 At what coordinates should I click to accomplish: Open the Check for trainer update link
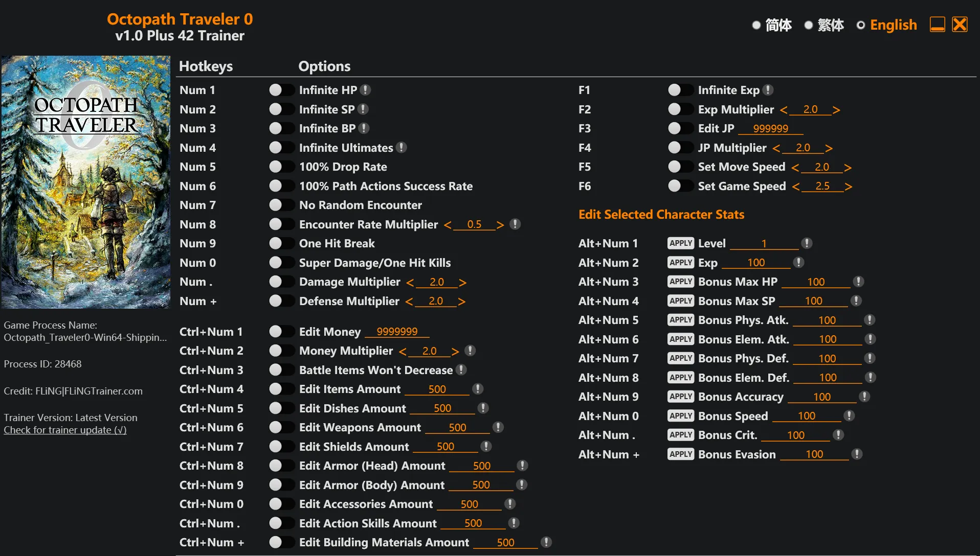coord(65,430)
